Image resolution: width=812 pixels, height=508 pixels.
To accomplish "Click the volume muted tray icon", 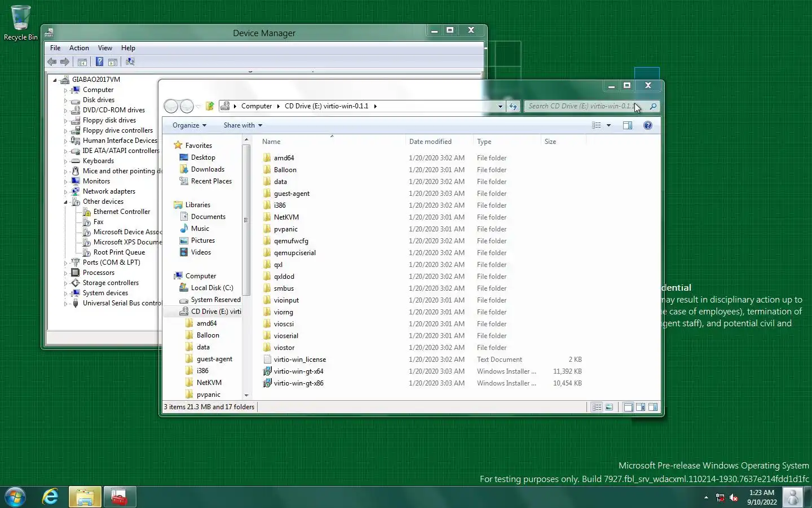I will click(734, 497).
